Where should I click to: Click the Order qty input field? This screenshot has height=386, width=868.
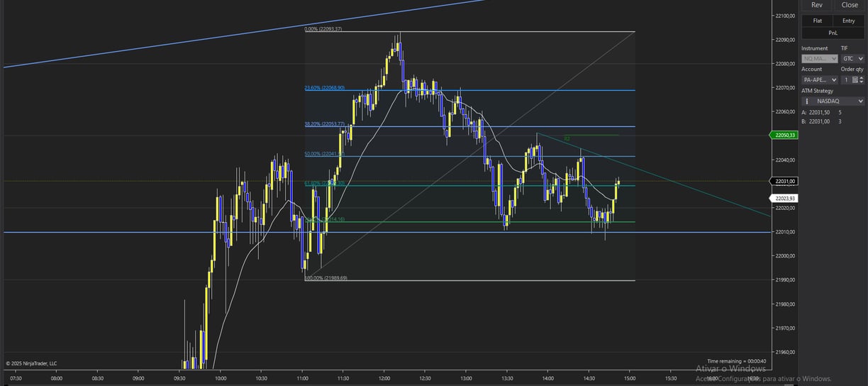(x=845, y=80)
